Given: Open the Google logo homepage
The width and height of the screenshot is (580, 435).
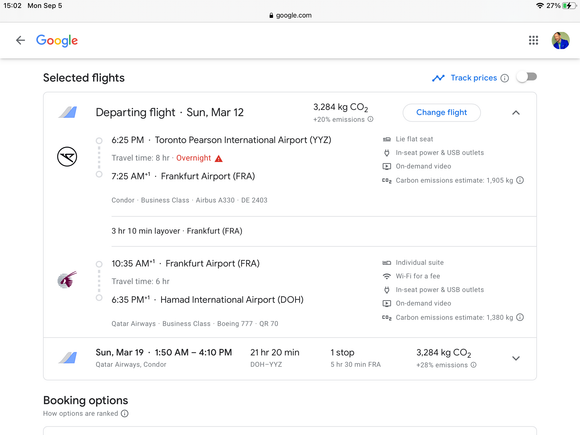Looking at the screenshot, I should click(57, 40).
